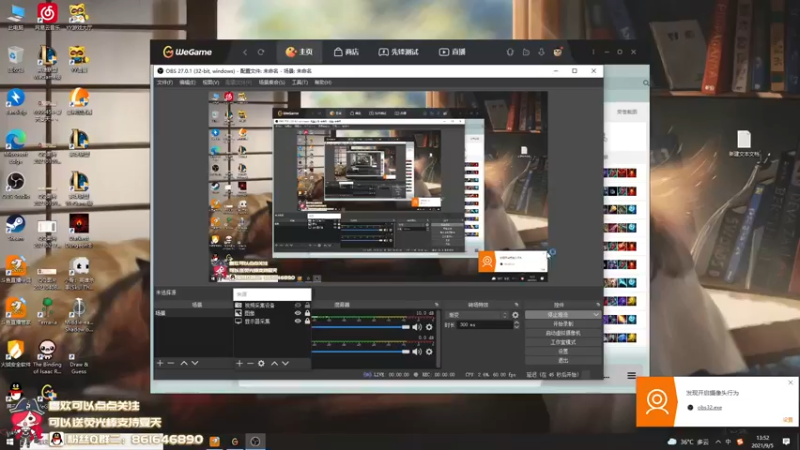Open Microsoft Edge desktop shortcut
This screenshot has width=800, height=450.
tap(16, 147)
